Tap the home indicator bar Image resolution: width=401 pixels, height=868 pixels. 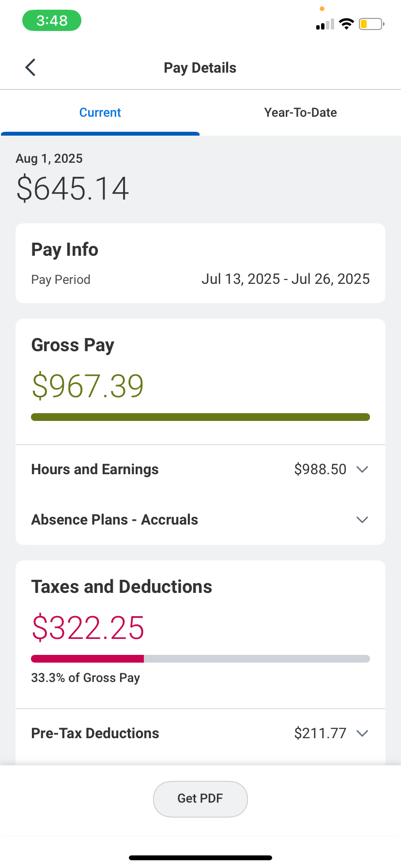coord(200,858)
